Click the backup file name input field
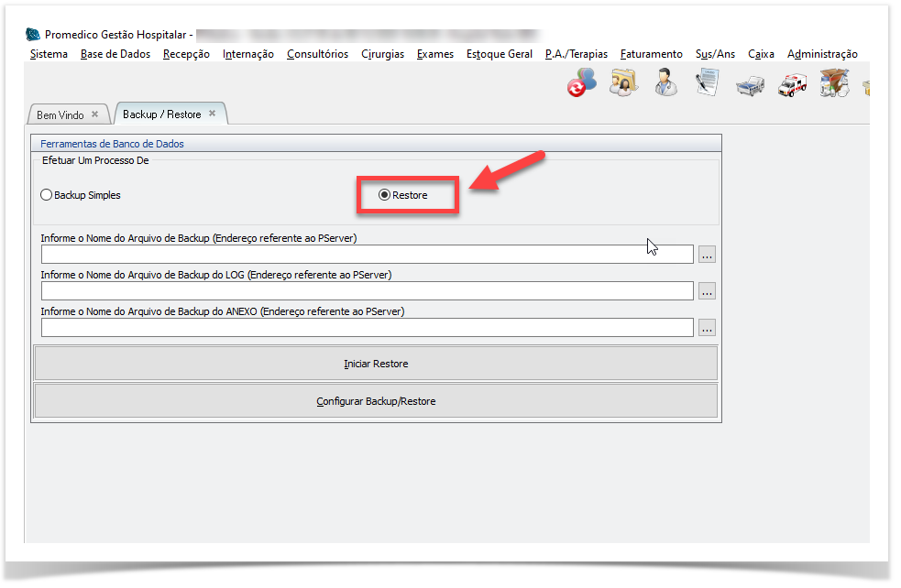The image size is (901, 588). click(x=367, y=255)
